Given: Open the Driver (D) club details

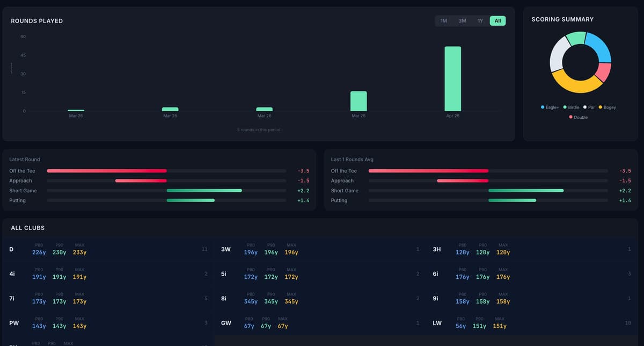Looking at the screenshot, I should [107, 248].
